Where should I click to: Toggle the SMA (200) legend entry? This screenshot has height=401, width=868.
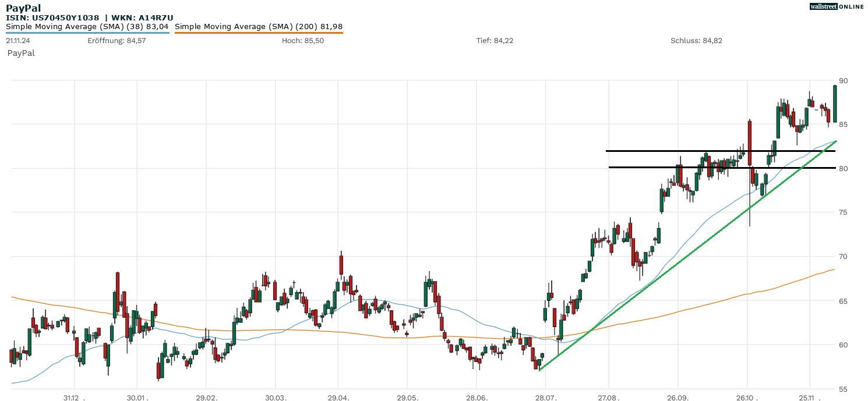pyautogui.click(x=259, y=26)
